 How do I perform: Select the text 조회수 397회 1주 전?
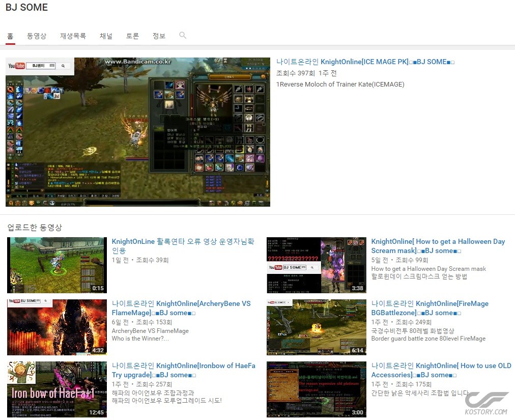[306, 73]
